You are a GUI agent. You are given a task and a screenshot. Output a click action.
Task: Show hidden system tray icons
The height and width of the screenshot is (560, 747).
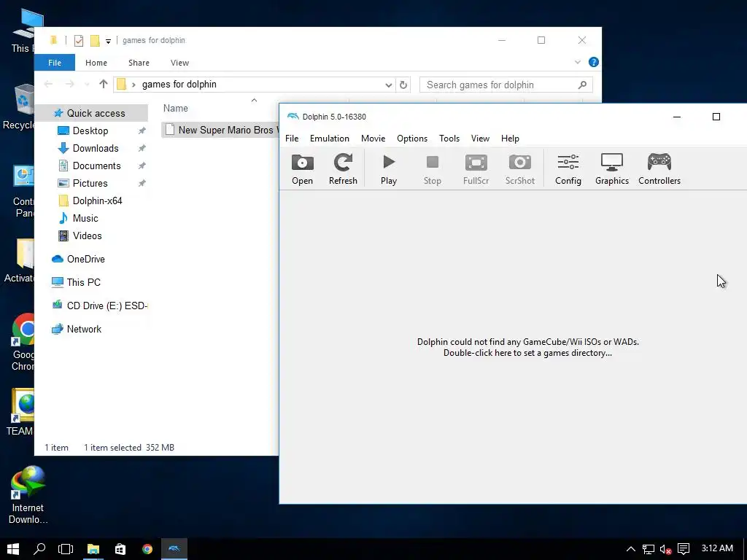click(x=631, y=549)
